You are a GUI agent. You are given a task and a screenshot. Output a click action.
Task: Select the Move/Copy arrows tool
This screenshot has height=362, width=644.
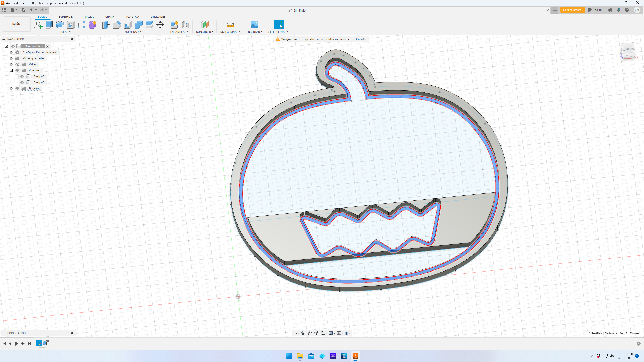click(x=160, y=25)
